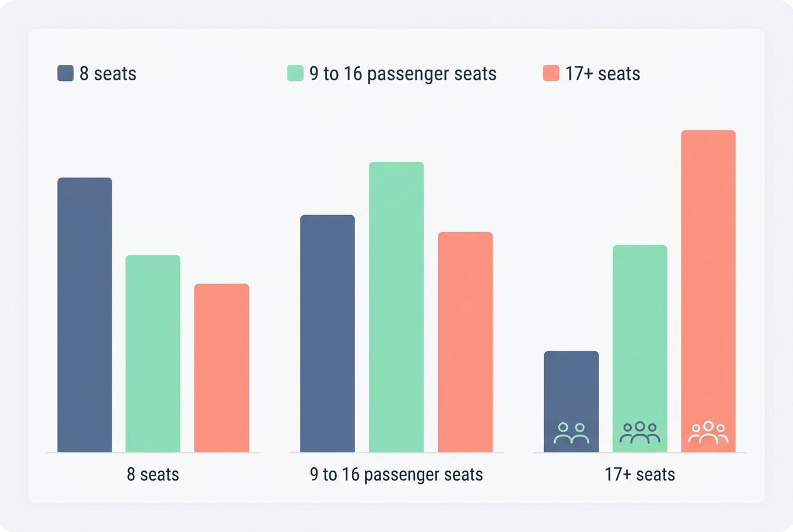This screenshot has height=532, width=793.
Task: Toggle the "17+ seats" legend label
Action: pos(602,73)
